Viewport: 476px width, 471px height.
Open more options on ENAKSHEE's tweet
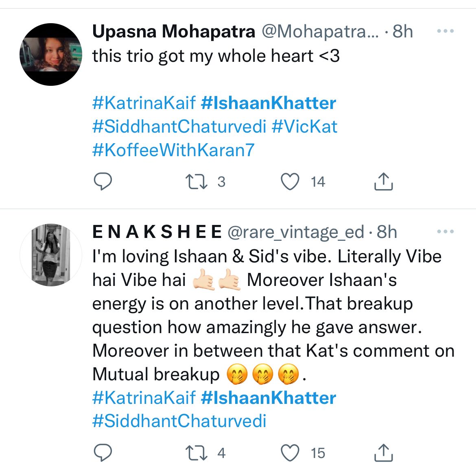pos(445,232)
